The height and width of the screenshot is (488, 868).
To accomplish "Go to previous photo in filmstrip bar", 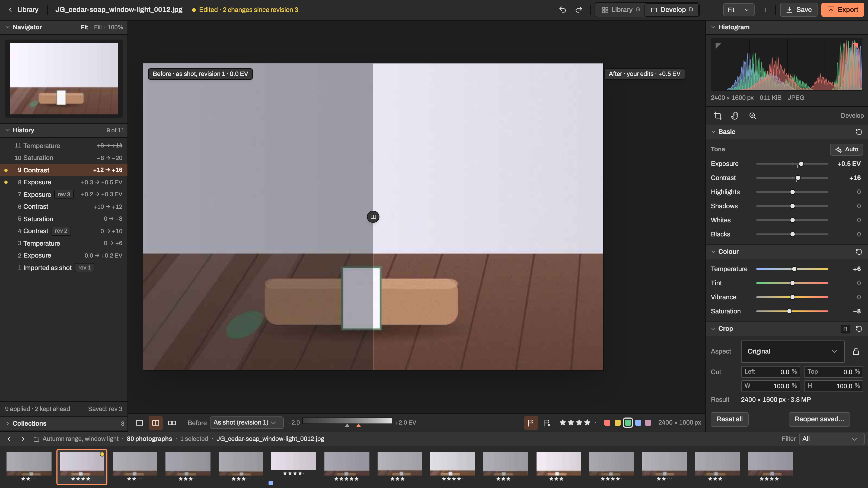I will [9, 439].
